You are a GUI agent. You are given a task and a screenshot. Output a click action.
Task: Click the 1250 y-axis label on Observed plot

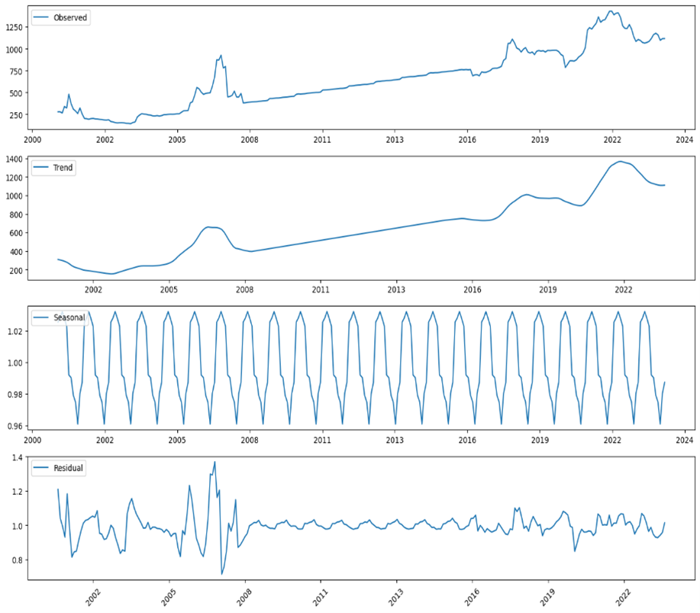point(15,27)
